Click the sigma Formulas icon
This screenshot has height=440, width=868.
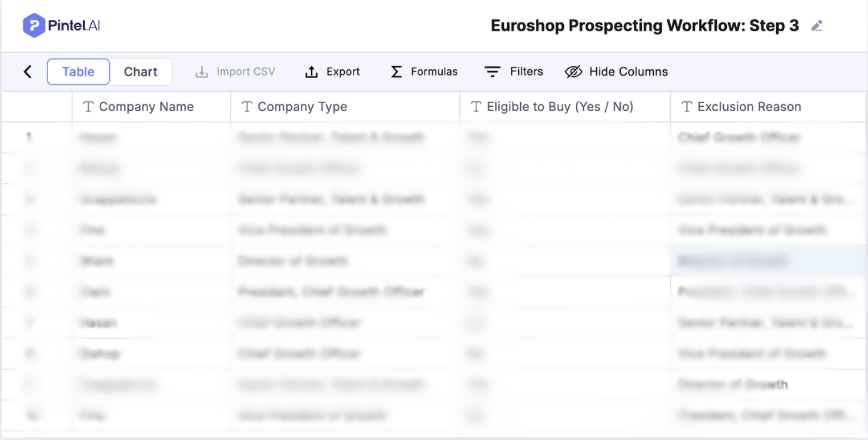tap(397, 72)
